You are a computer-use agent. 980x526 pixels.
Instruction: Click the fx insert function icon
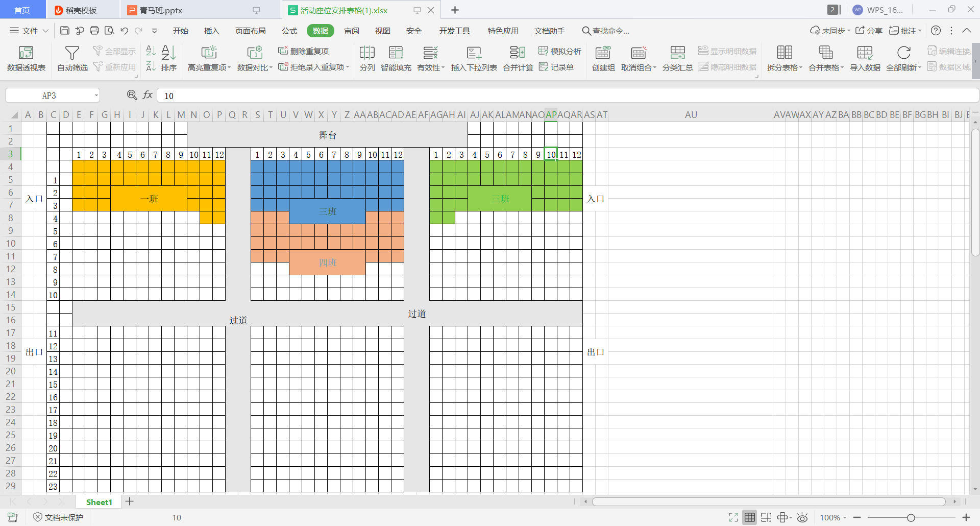(x=148, y=95)
